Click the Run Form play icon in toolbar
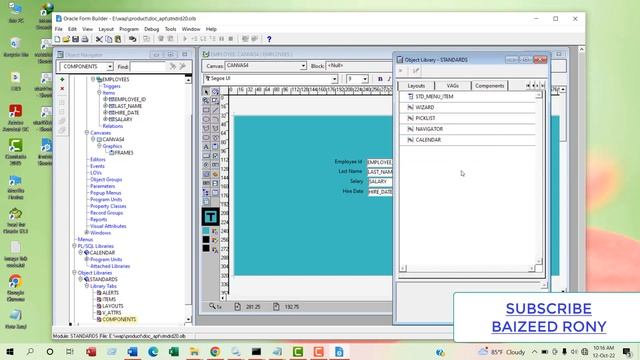Viewport: 640px width, 360px height. [185, 39]
